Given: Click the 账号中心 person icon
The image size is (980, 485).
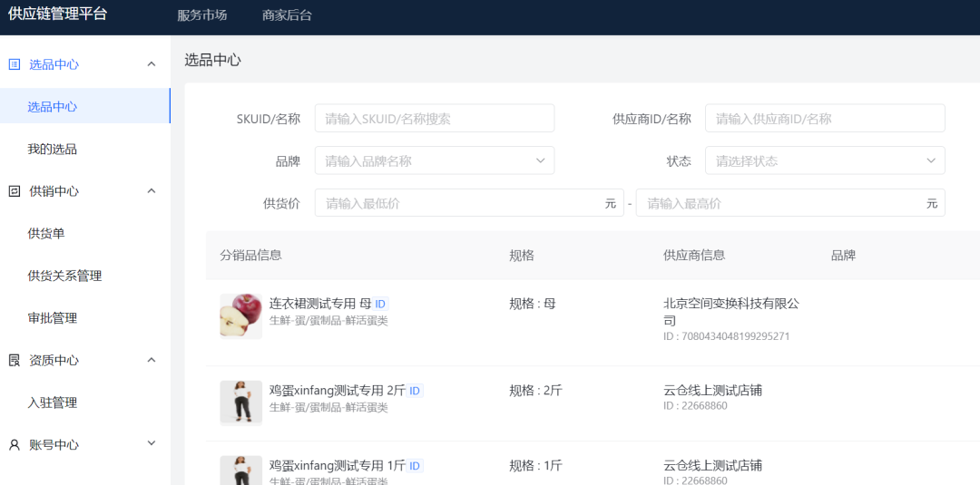Looking at the screenshot, I should pyautogui.click(x=15, y=445).
